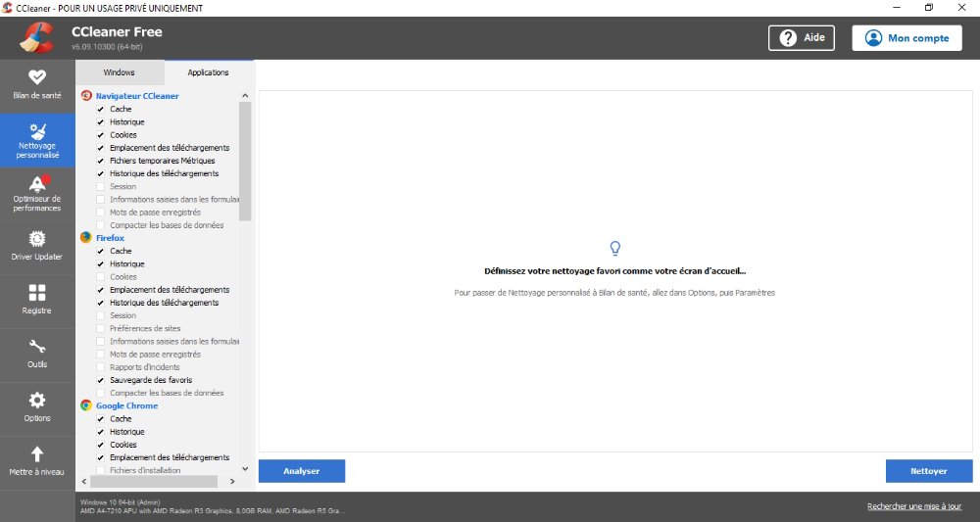The image size is (980, 522).
Task: Check Session under Navigateur CCleaner
Action: (x=101, y=187)
